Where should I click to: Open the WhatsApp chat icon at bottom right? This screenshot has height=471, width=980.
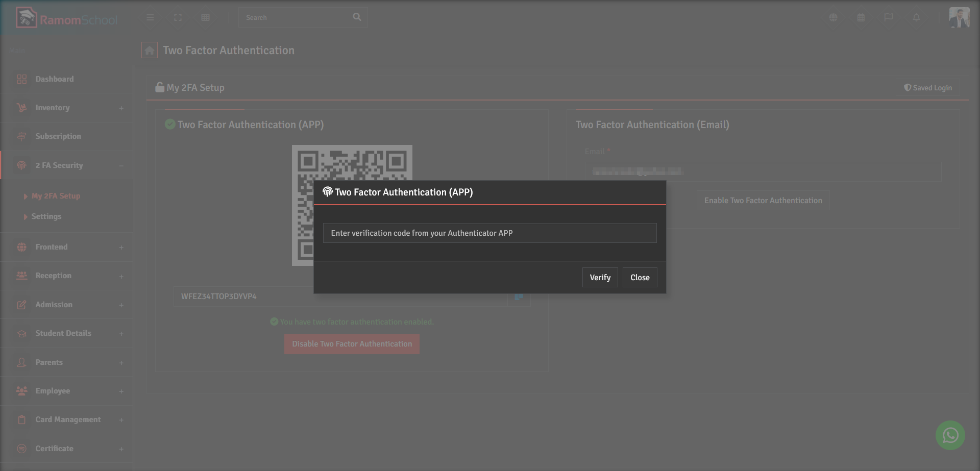950,435
